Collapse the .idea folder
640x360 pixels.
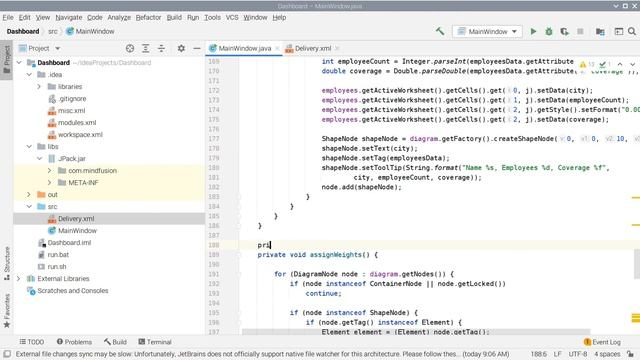(29, 75)
